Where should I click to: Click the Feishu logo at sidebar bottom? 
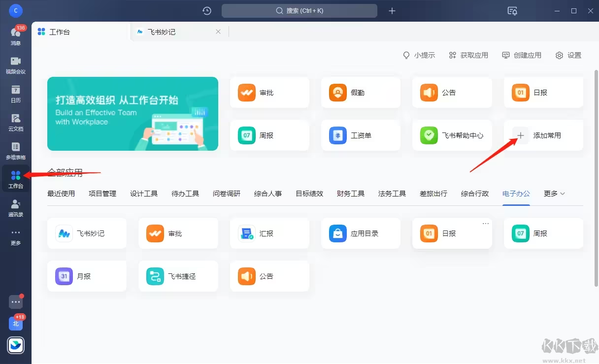[16, 346]
